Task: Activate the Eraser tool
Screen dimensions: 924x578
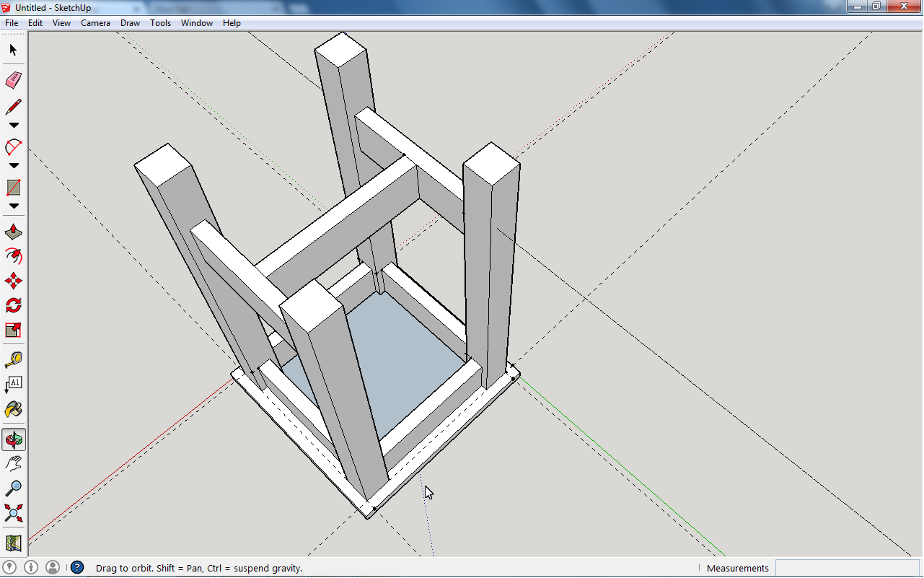Action: coord(12,80)
